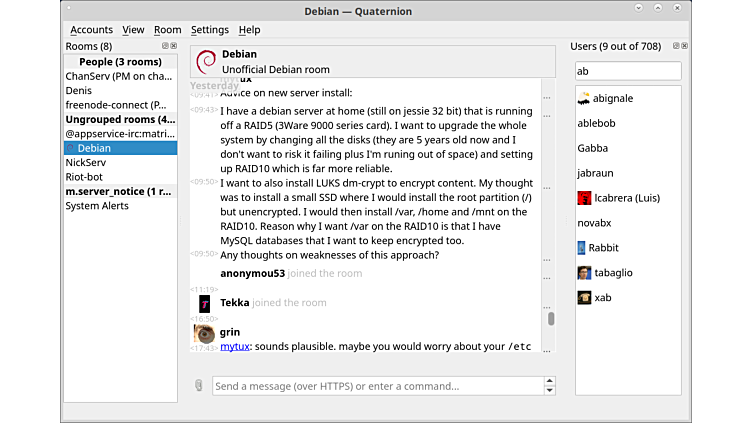
Task: Click xab's avatar icon
Action: [584, 298]
